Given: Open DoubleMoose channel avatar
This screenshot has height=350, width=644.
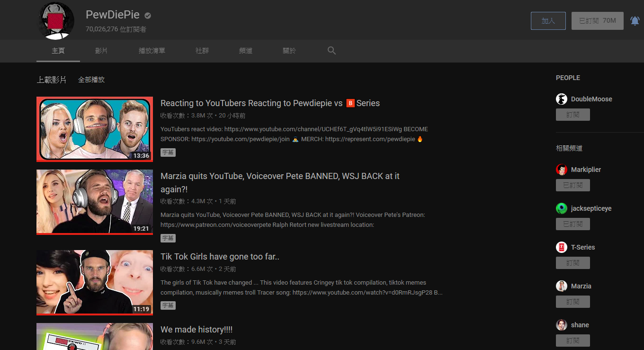Looking at the screenshot, I should (562, 99).
